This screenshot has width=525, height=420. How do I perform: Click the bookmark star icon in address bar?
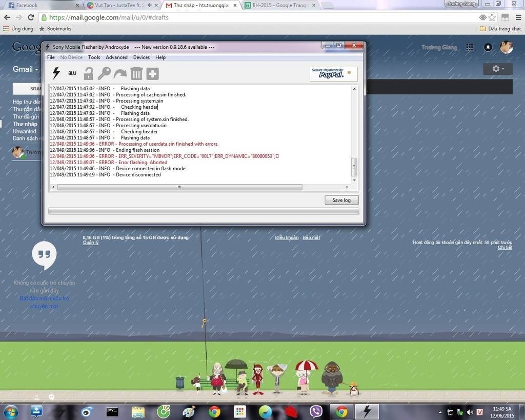coord(492,17)
